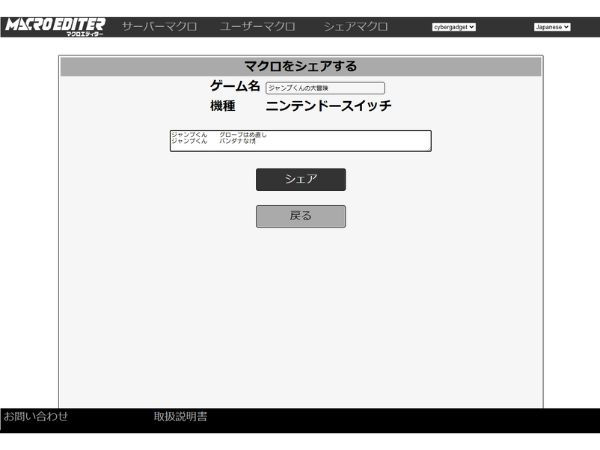Open the サーバーマクロ page
This screenshot has height=450, width=600.
pos(159,26)
